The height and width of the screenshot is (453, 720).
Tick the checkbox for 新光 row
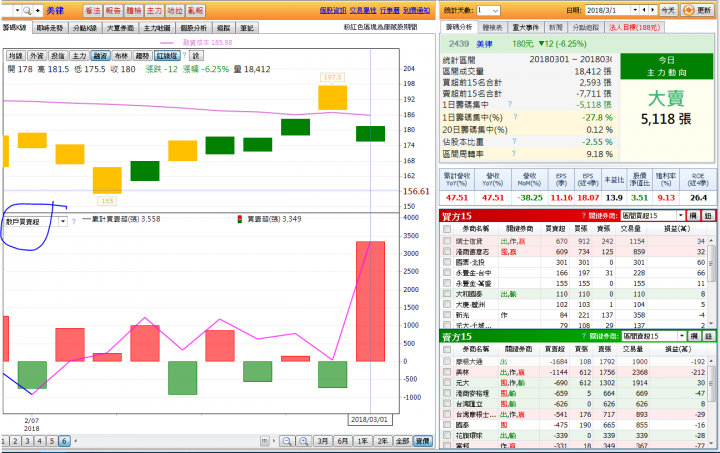click(447, 314)
